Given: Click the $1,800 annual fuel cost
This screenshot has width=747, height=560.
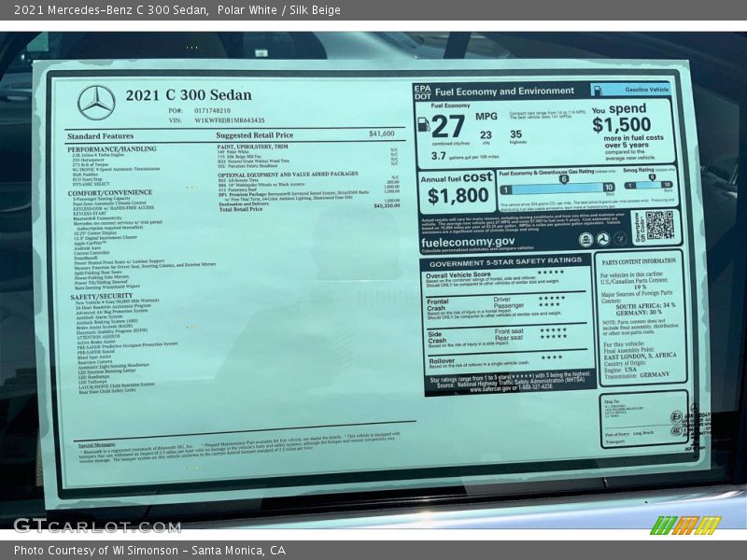Looking at the screenshot, I should click(x=458, y=196).
